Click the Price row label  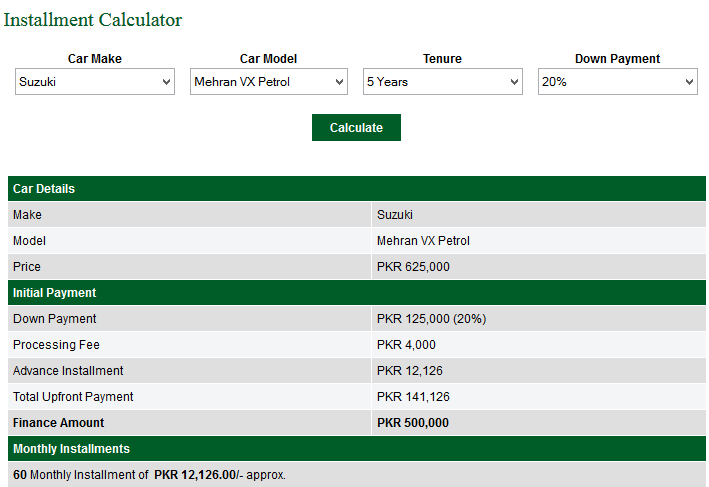tap(27, 267)
